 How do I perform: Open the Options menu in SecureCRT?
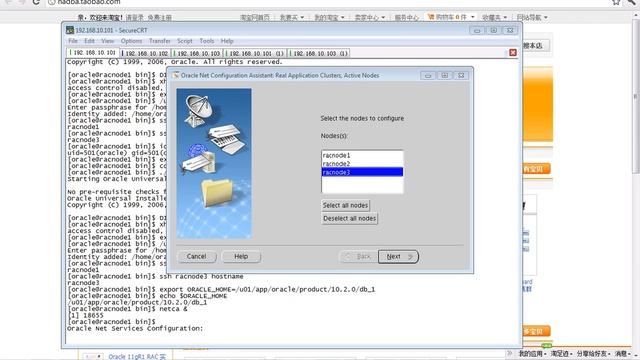(131, 41)
